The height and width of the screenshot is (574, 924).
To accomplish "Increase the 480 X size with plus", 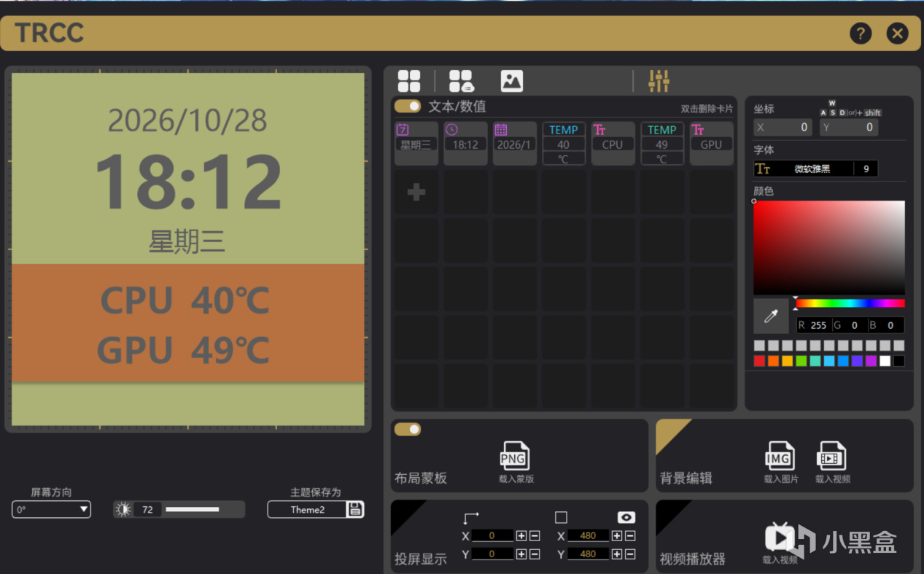I will click(616, 535).
